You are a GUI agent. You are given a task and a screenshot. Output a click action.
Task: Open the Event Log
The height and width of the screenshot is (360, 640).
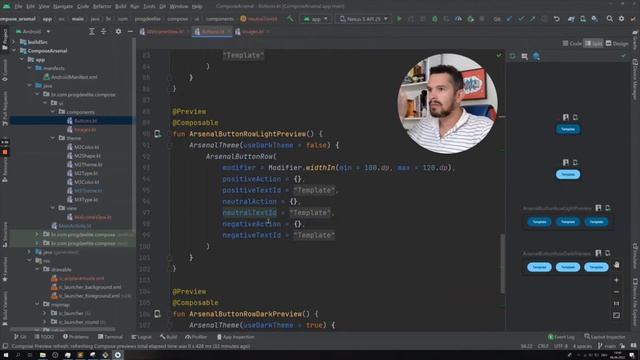tap(561, 337)
